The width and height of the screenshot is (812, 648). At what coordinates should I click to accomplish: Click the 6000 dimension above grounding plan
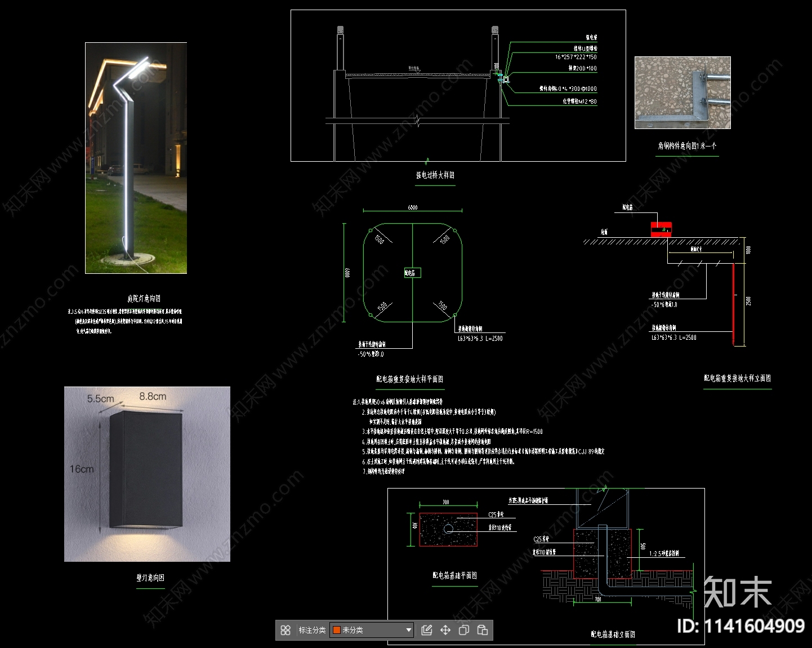tap(412, 207)
